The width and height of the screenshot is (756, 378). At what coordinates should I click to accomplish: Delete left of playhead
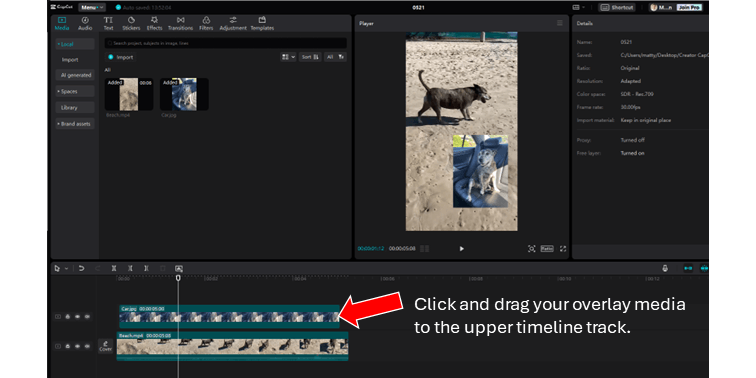click(x=130, y=269)
